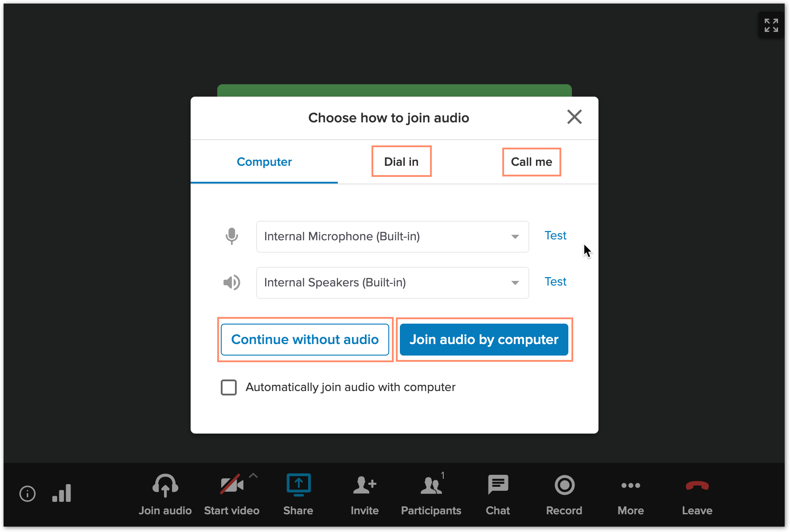790x532 pixels.
Task: Open the Share screen icon
Action: click(x=298, y=485)
